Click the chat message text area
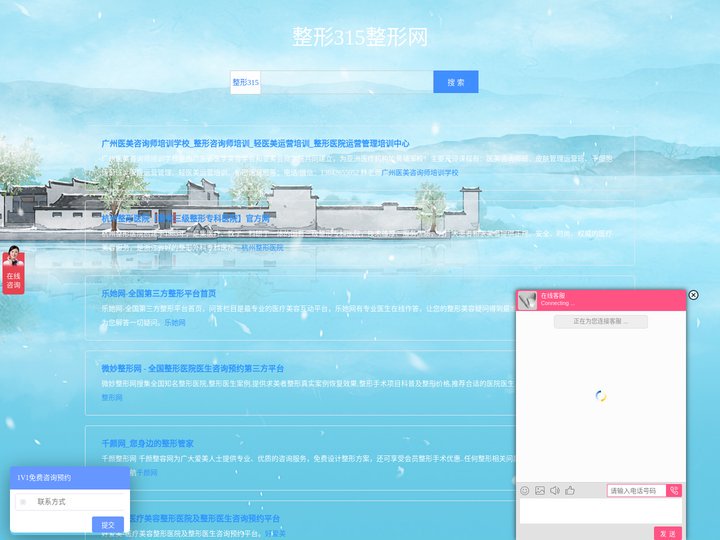Screen dimensions: 720x540 point(601,511)
